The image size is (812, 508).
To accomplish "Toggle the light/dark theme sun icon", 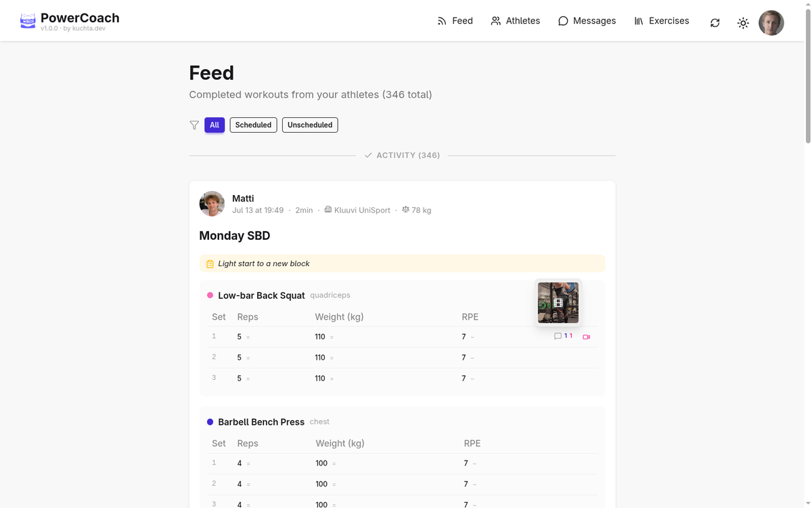I will (x=743, y=23).
